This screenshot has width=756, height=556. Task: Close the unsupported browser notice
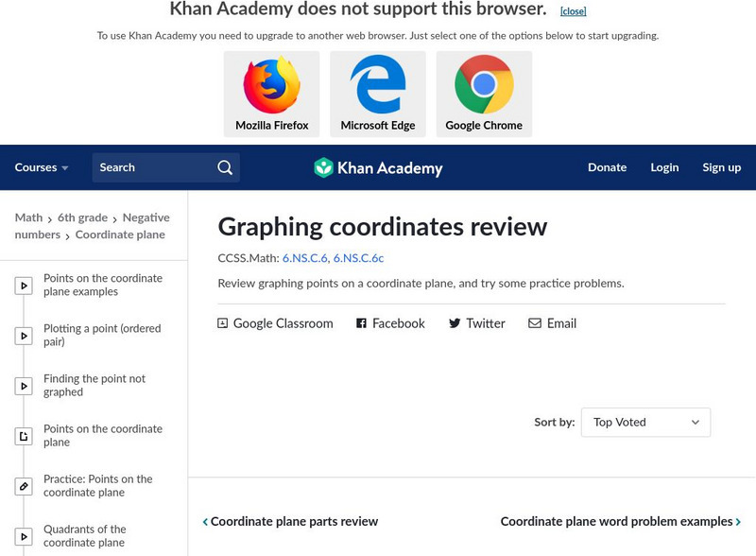[573, 11]
